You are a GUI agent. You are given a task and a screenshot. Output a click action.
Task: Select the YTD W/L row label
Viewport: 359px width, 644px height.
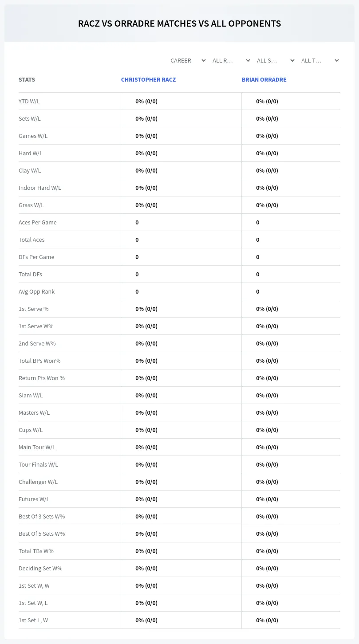(29, 101)
